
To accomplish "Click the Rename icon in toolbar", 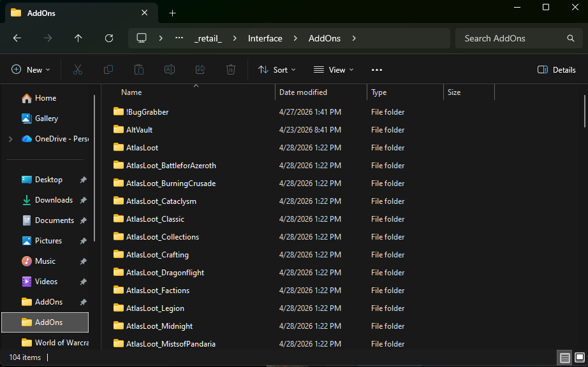I will (x=170, y=70).
